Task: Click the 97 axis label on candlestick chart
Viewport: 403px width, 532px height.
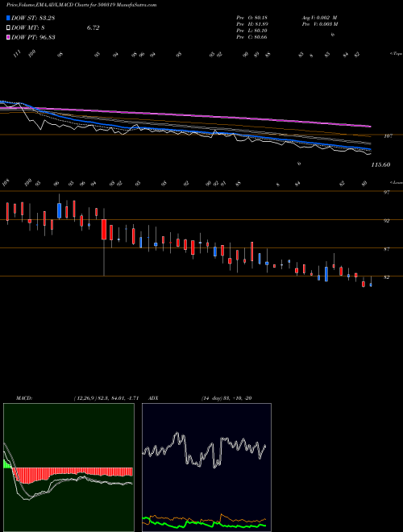Action: (387, 193)
